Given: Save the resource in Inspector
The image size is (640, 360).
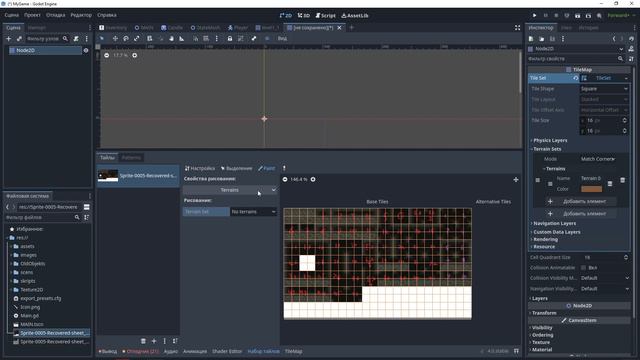Looking at the screenshot, I should pyautogui.click(x=552, y=39).
